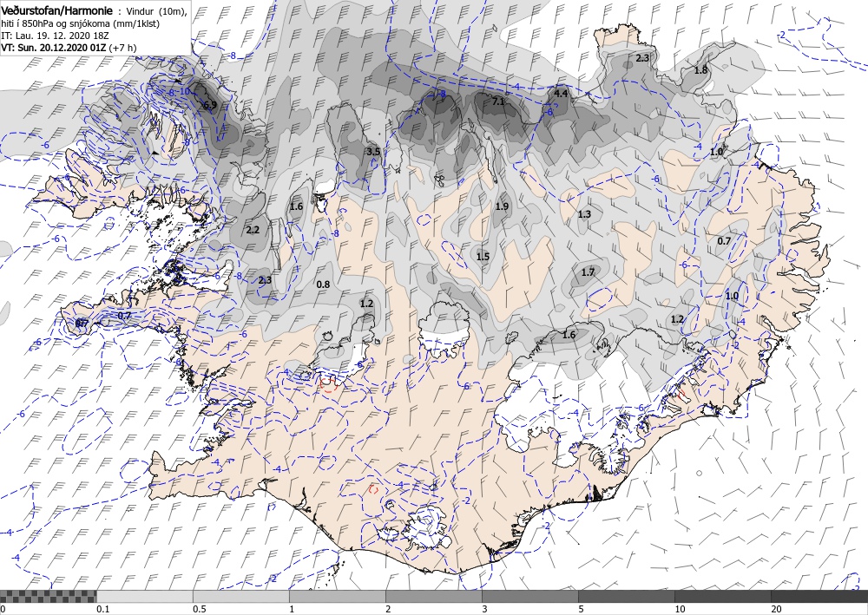
Task: Click the 'IT: Lau. 19. 12. 2020 18Z' line
Action: [x=55, y=36]
